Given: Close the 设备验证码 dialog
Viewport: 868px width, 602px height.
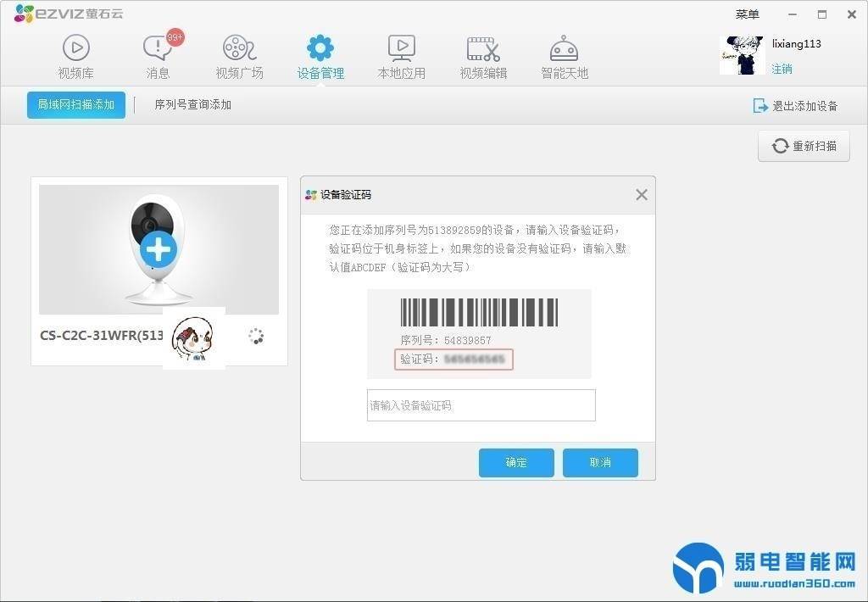Looking at the screenshot, I should pyautogui.click(x=642, y=195).
